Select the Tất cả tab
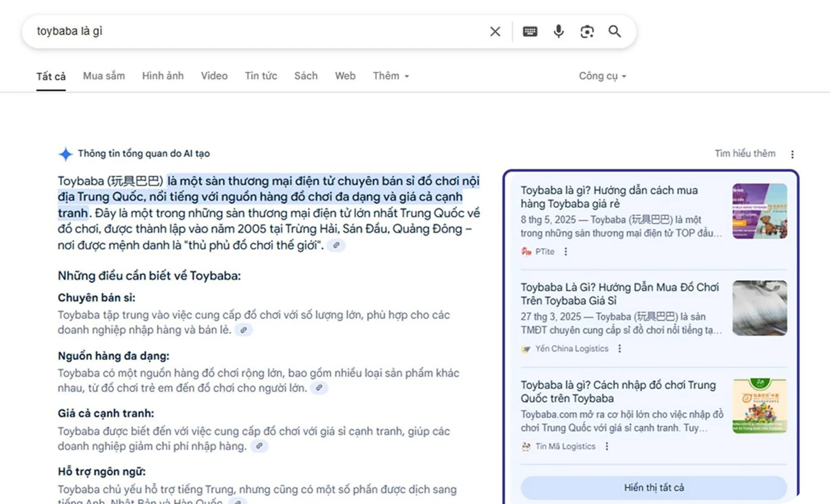The width and height of the screenshot is (830, 504). click(51, 76)
